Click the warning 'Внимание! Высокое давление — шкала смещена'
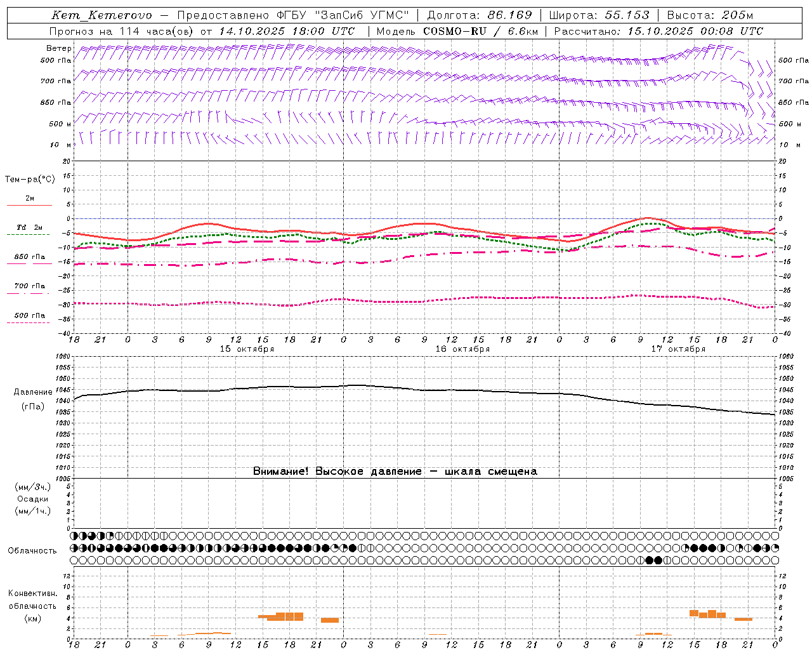This screenshot has height=650, width=812. 395,472
